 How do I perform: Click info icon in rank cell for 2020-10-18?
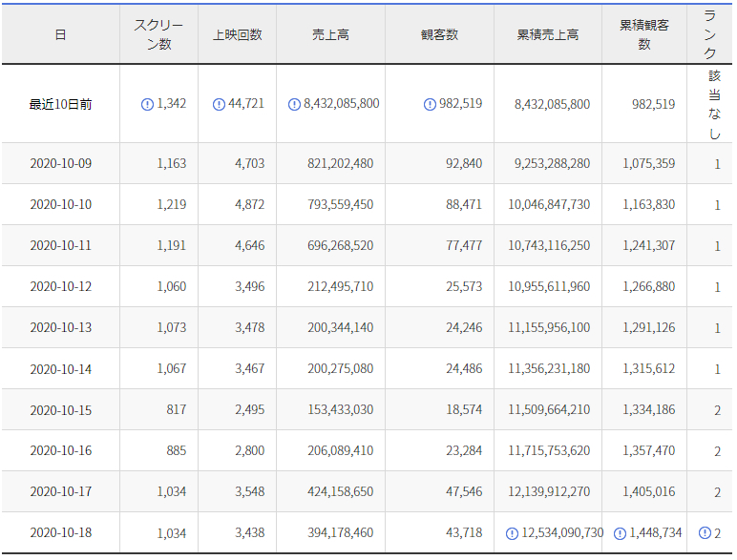tap(705, 533)
